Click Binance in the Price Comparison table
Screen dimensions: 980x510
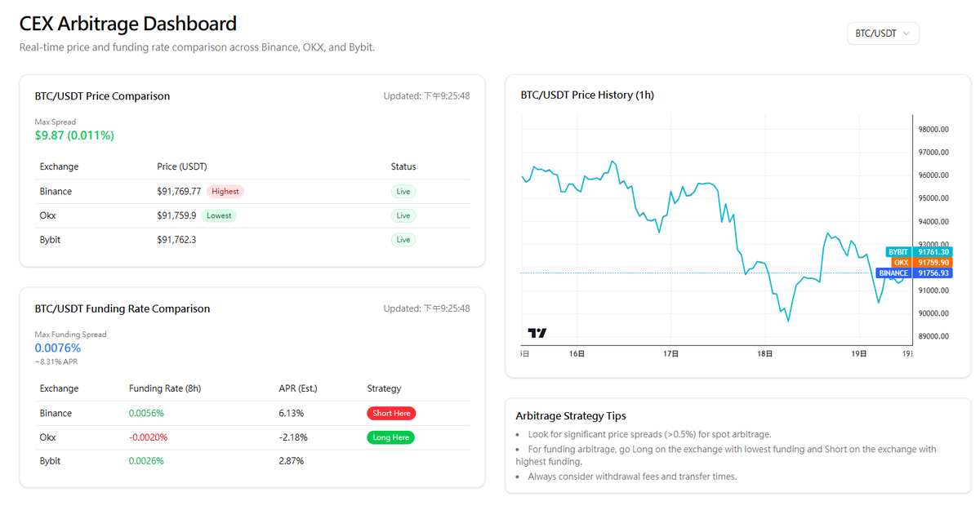coord(56,192)
